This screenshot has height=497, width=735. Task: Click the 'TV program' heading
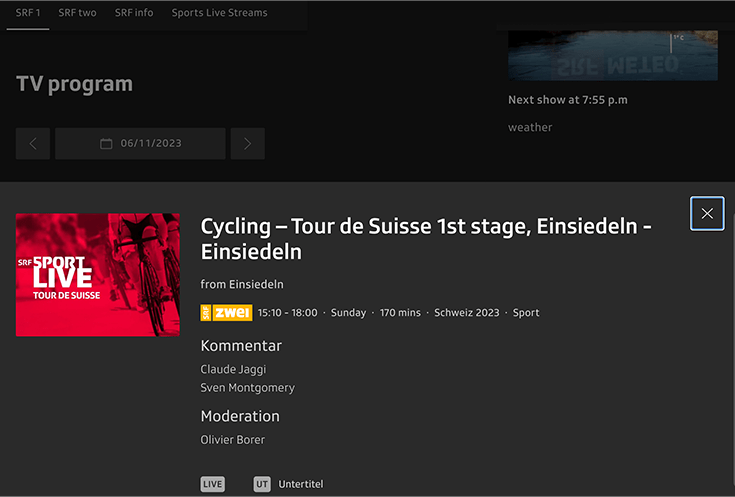75,84
